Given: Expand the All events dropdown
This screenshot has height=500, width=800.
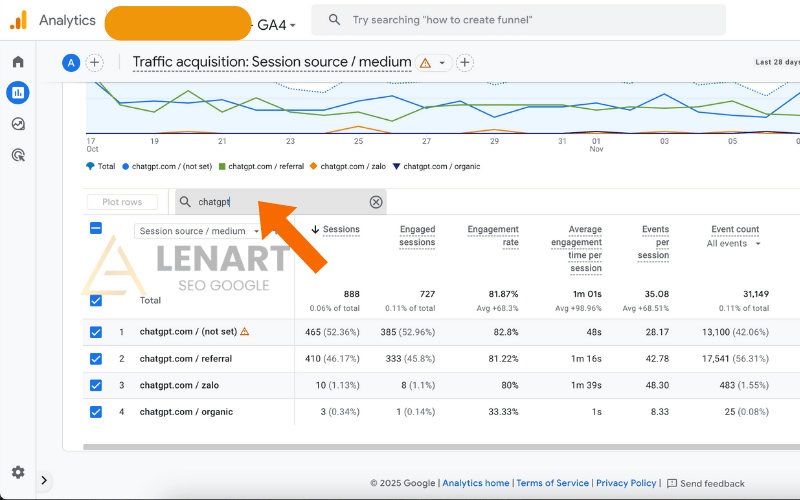Looking at the screenshot, I should point(735,243).
